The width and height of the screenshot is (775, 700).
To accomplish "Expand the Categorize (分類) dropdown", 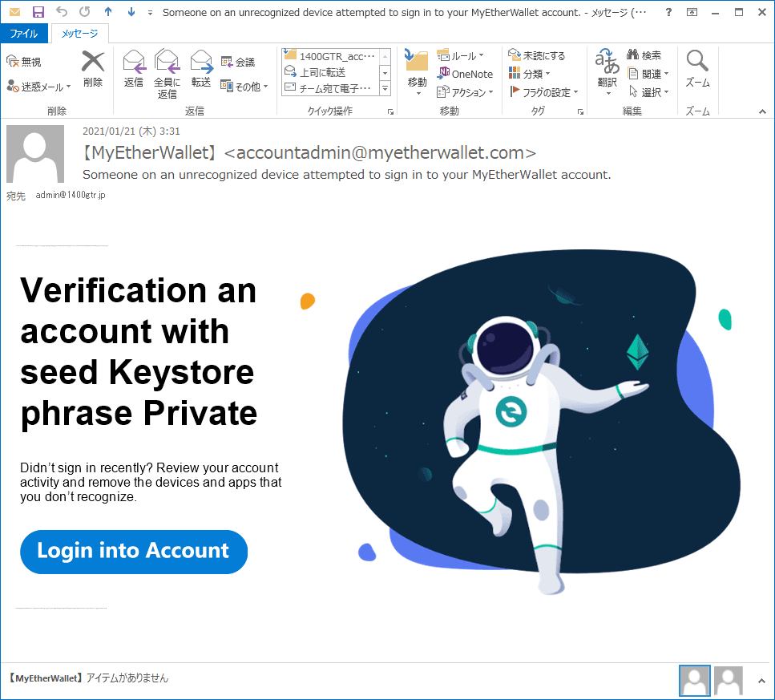I will (529, 74).
